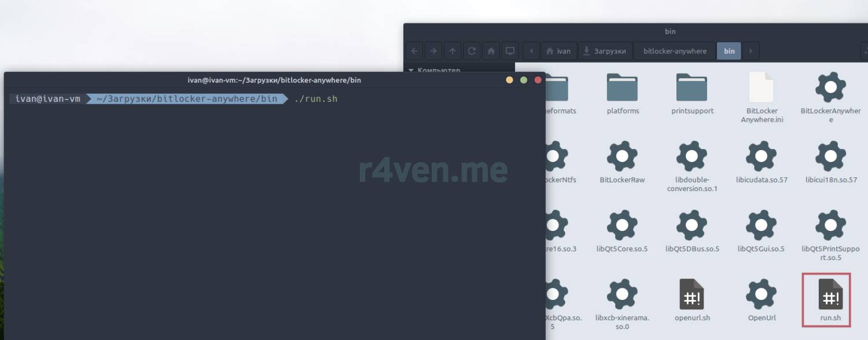
Task: Select the openurl.sh script file
Action: point(692,300)
